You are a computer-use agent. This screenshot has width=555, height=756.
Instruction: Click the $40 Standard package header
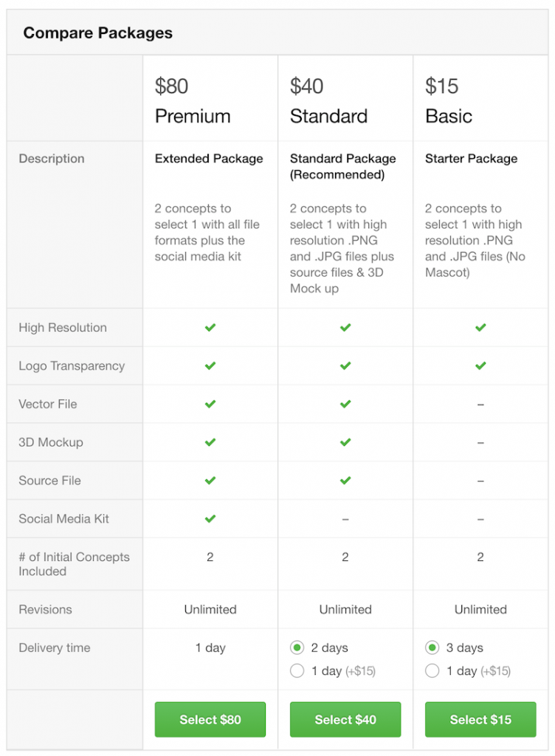(328, 101)
